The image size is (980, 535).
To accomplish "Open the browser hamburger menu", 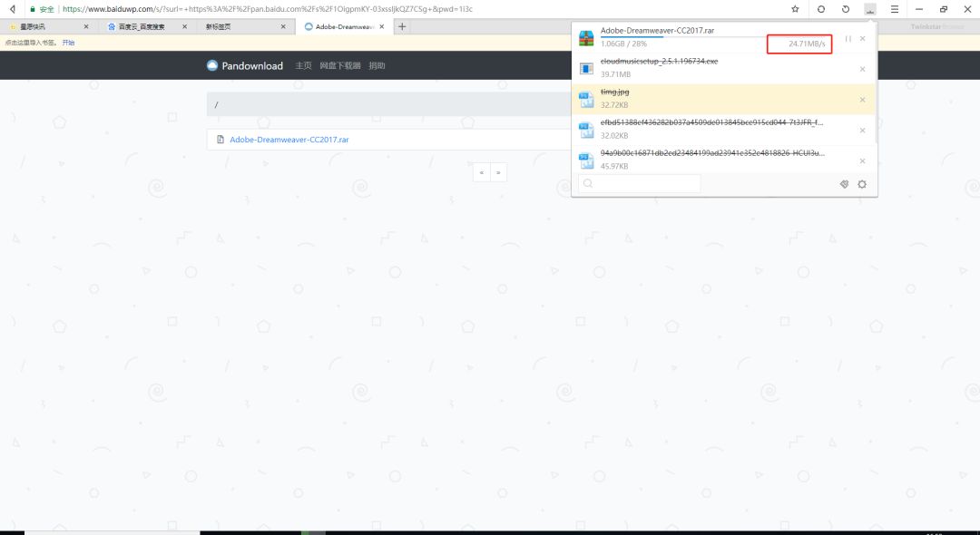I will coord(895,9).
